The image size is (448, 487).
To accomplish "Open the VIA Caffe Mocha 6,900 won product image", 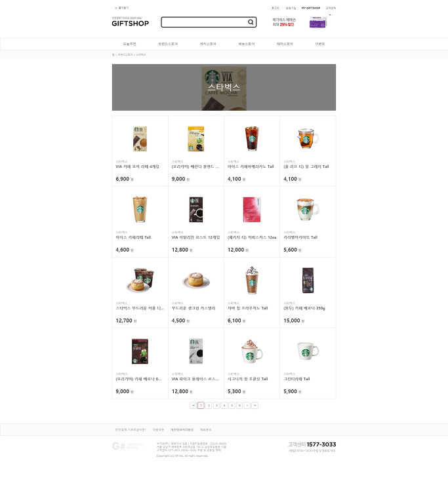I will (x=140, y=139).
